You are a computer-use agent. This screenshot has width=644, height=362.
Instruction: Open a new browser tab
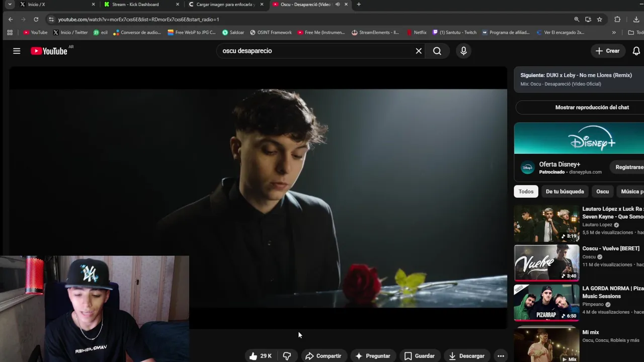358,5
